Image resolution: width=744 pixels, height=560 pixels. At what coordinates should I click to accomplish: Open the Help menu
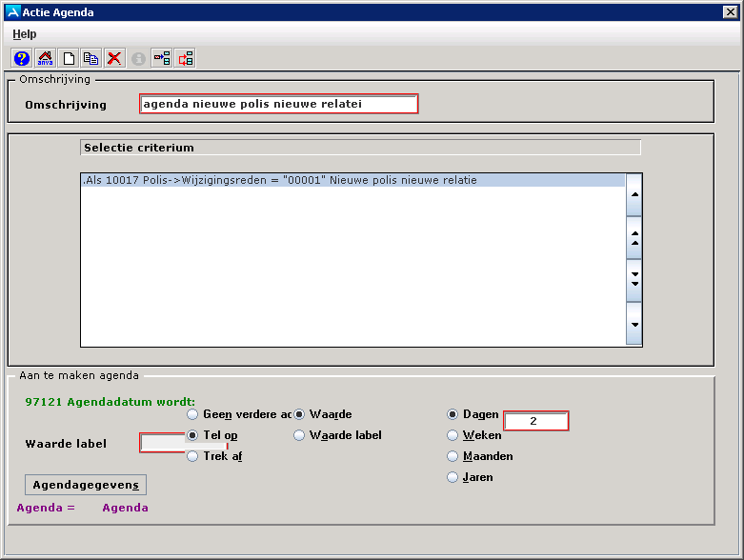pyautogui.click(x=25, y=33)
